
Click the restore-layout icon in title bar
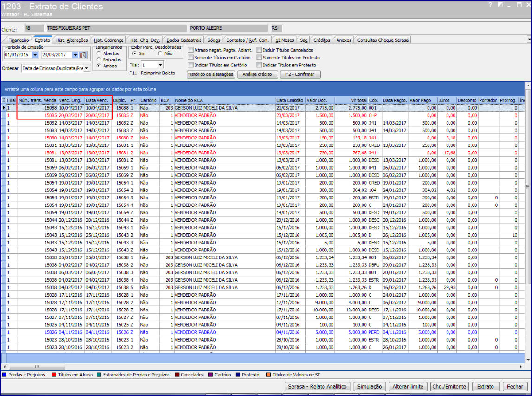coord(500,5)
